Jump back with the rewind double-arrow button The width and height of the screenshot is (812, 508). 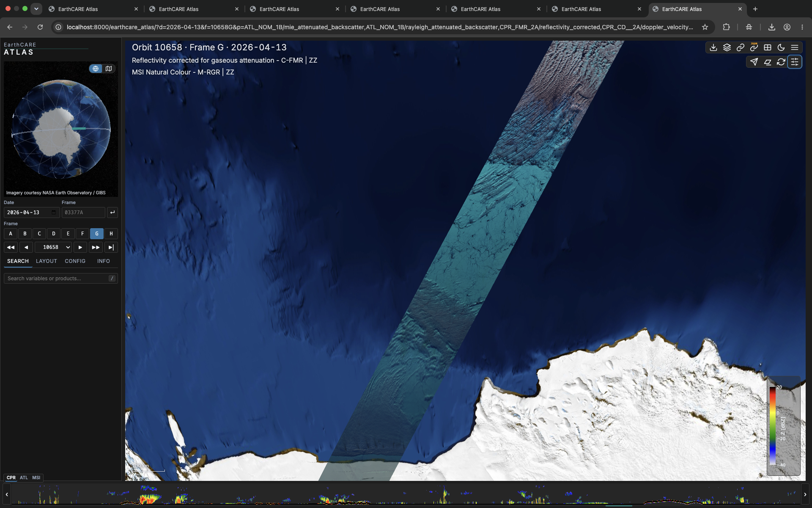coord(11,247)
